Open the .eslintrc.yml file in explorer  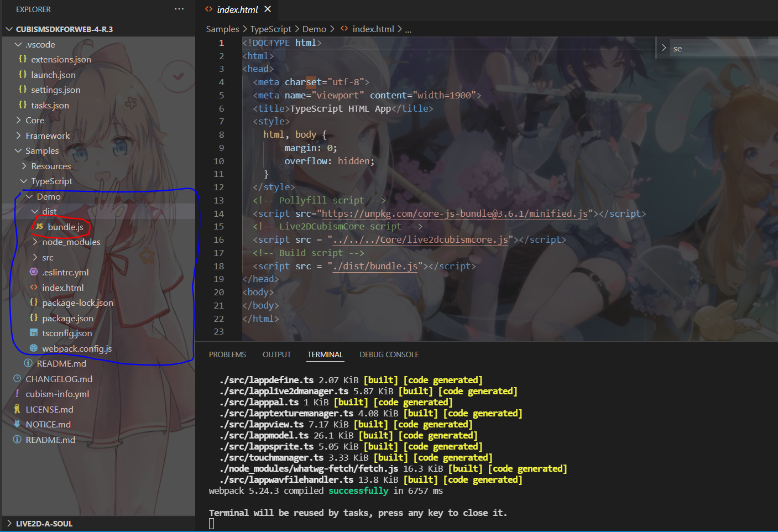65,272
